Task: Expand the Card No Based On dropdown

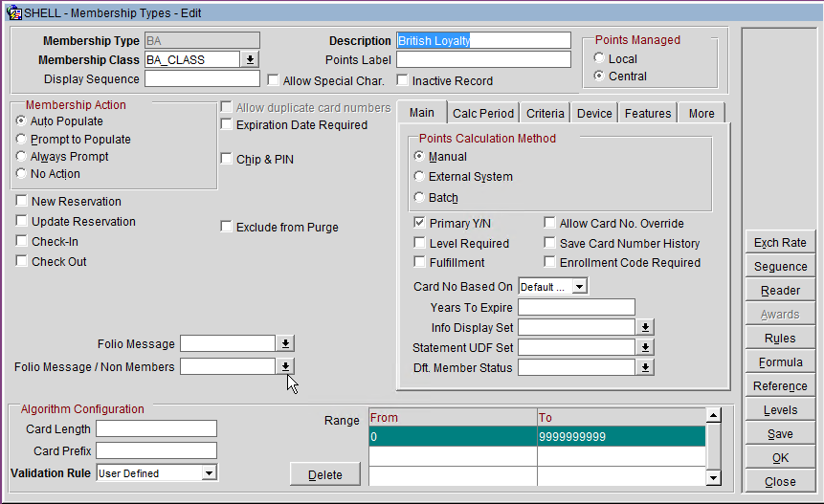Action: [x=579, y=286]
